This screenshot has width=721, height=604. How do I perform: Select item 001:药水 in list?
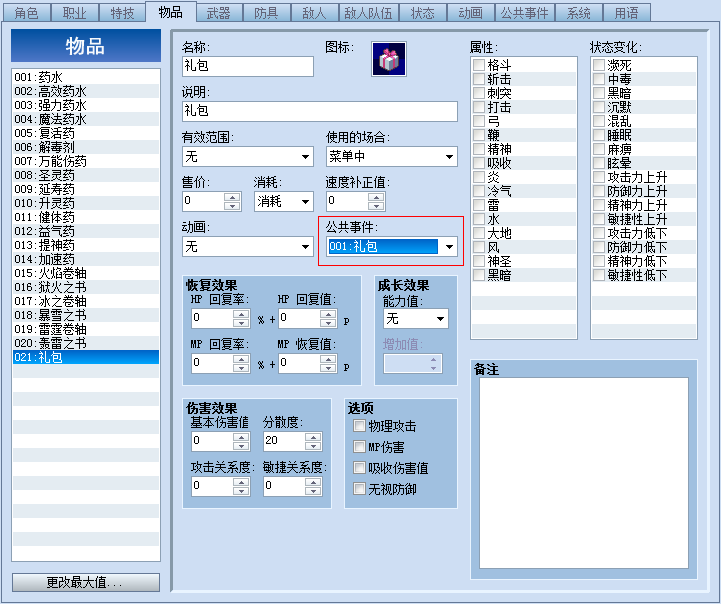(x=86, y=77)
